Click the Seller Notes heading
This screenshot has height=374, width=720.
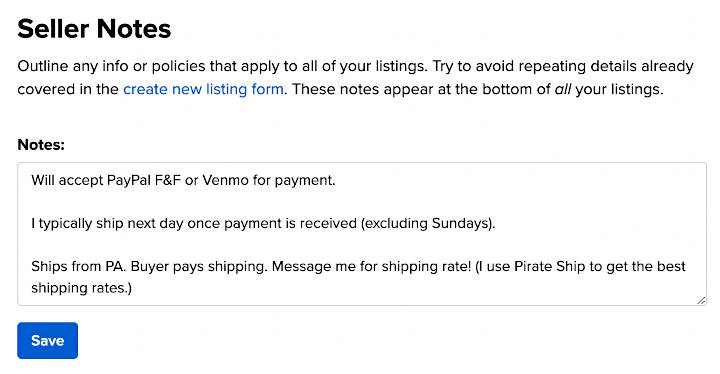pyautogui.click(x=94, y=28)
